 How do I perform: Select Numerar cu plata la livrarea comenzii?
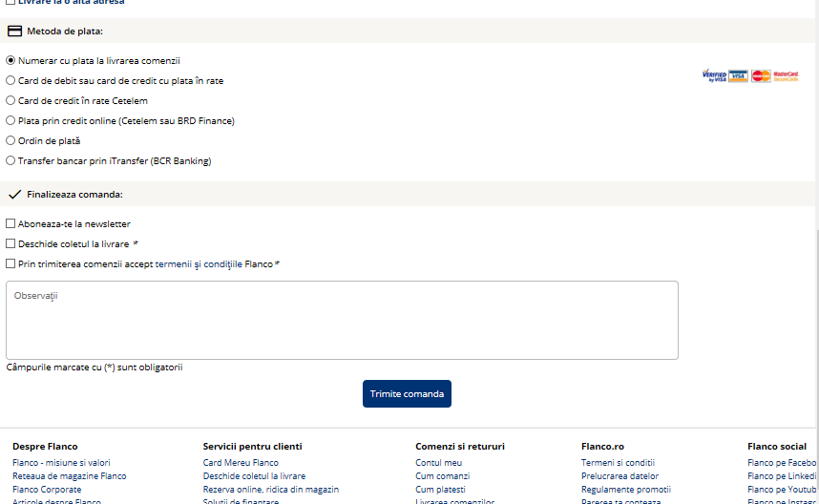pos(10,61)
